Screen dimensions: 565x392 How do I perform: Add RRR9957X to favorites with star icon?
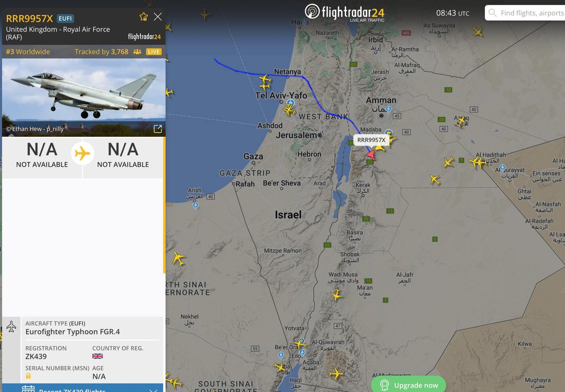[x=143, y=17]
